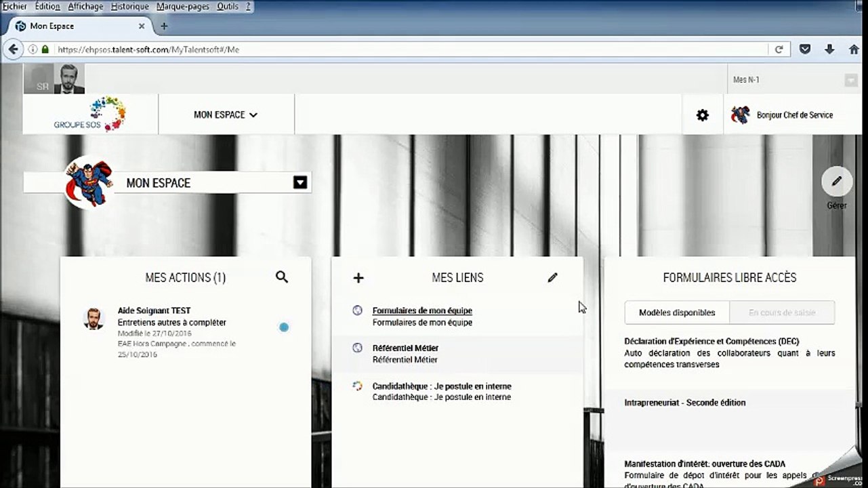Click Bonjour Chef de Service greeting

click(795, 115)
